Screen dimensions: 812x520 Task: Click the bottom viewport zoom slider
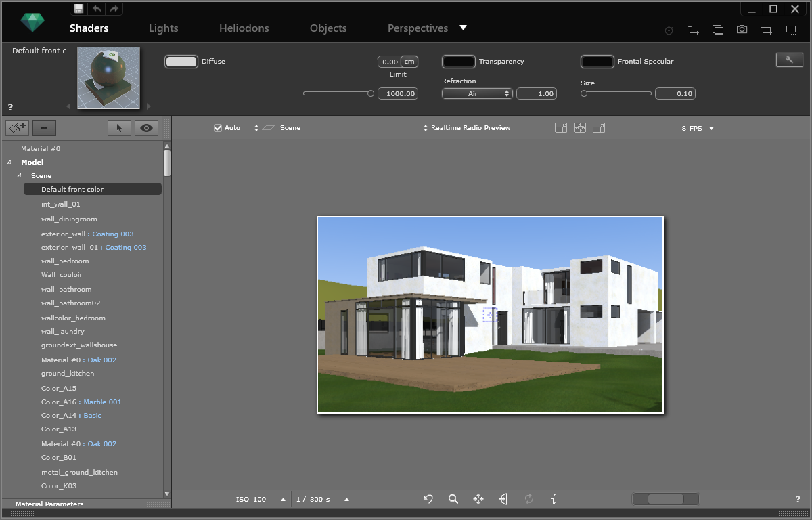click(x=665, y=499)
